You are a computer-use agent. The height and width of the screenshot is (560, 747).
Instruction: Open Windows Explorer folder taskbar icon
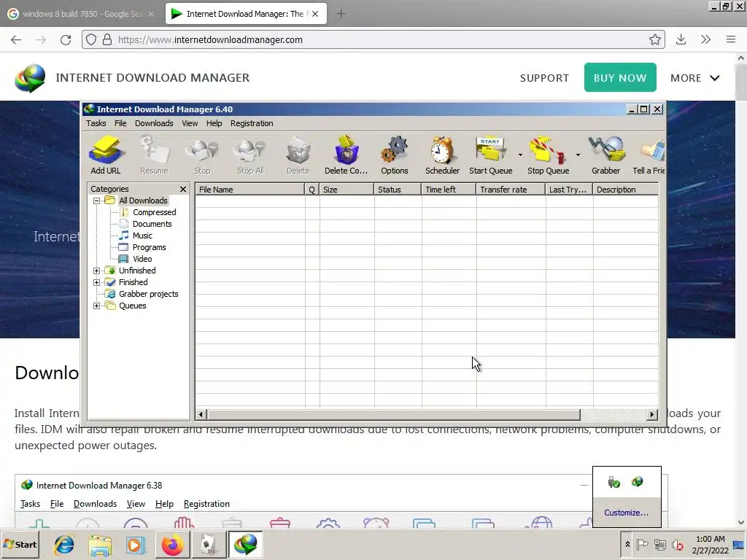tap(100, 544)
